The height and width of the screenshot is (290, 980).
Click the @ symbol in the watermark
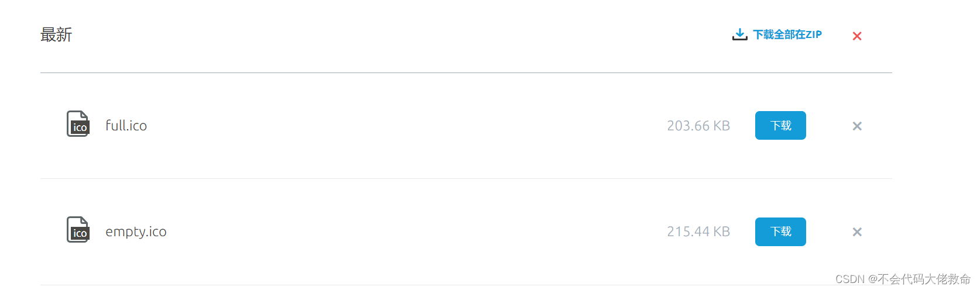point(872,279)
